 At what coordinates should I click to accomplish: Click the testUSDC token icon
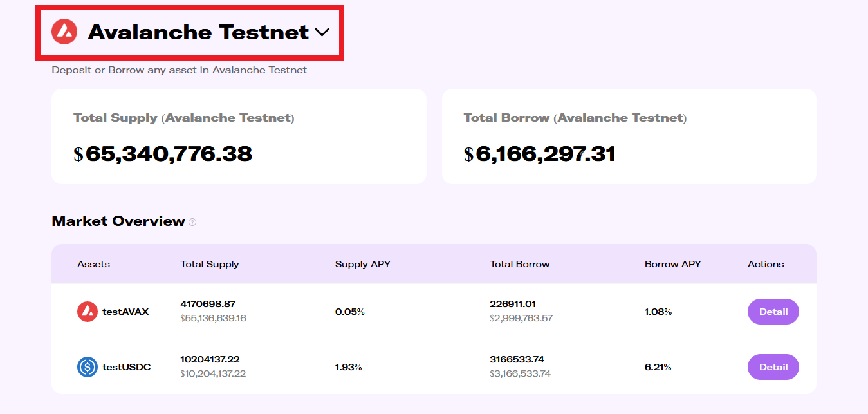coord(88,367)
